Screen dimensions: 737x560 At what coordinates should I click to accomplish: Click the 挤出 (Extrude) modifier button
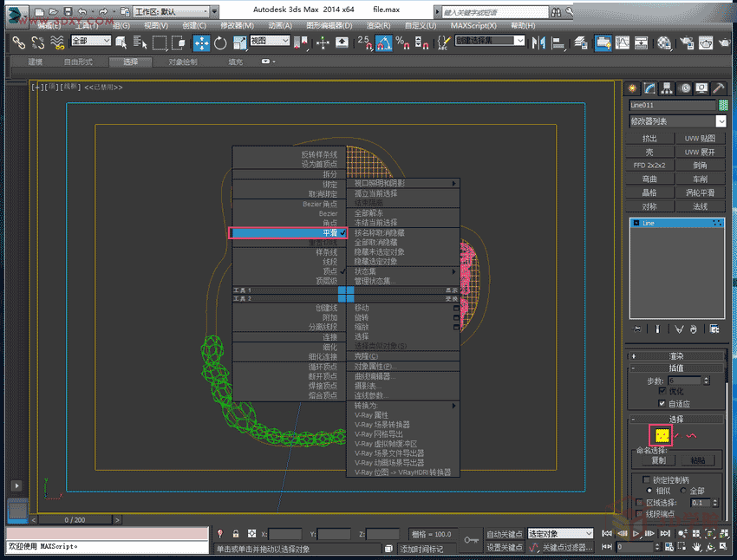coord(649,139)
